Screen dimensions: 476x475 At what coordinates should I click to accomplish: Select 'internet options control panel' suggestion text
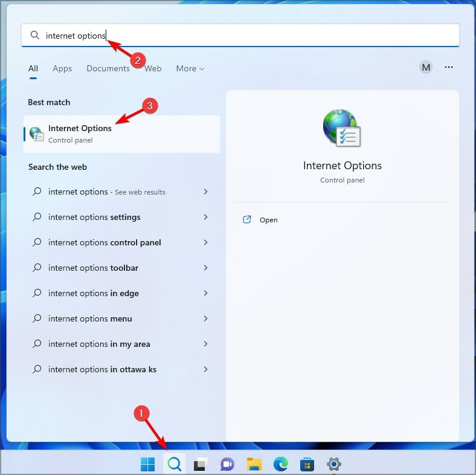pos(105,243)
